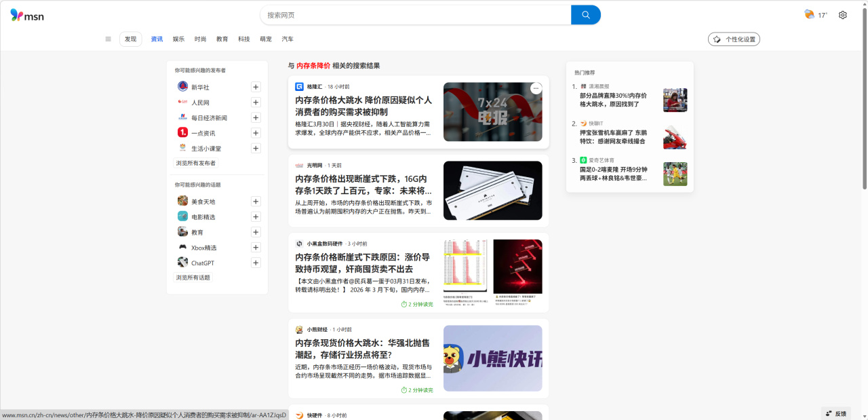The width and height of the screenshot is (868, 420).
Task: Follow sidebar 教育 topic with plus button
Action: 256,232
